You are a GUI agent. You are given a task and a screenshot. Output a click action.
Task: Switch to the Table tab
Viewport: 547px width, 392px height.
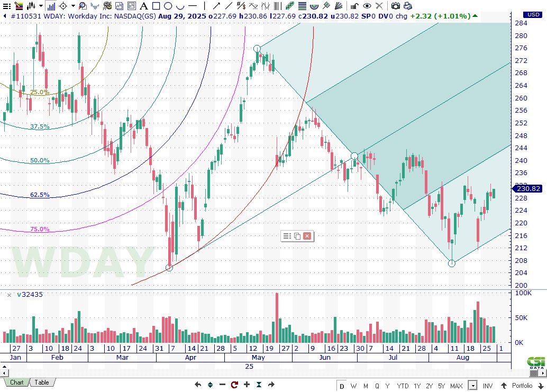tap(42, 382)
